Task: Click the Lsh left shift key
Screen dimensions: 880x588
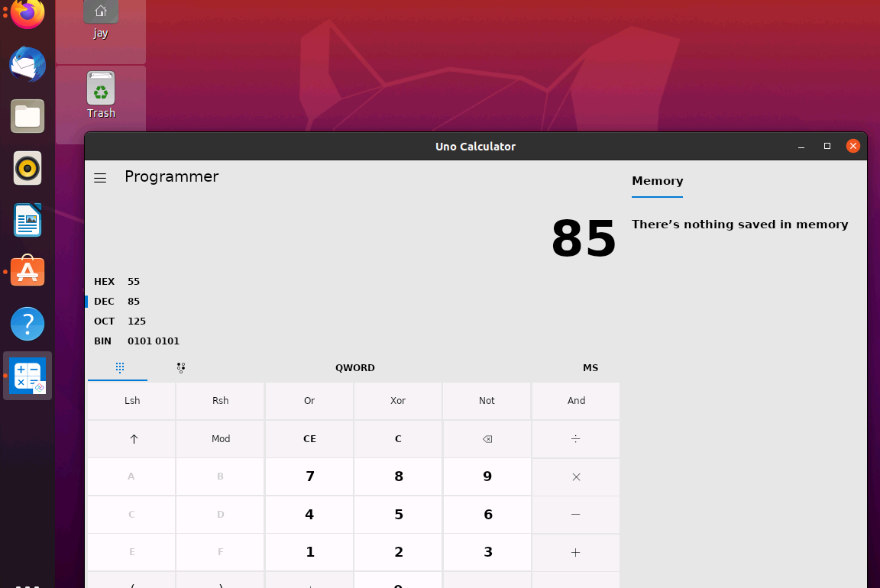Action: pyautogui.click(x=132, y=401)
